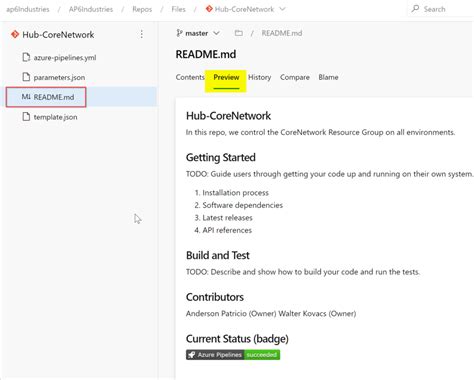The width and height of the screenshot is (474, 380).
Task: Click the Hub-CoreNetwork repo icon in sidebar
Action: pyautogui.click(x=15, y=34)
